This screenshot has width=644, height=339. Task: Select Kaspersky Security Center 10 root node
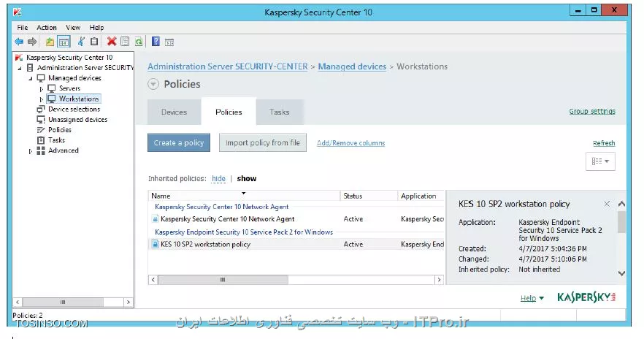69,58
